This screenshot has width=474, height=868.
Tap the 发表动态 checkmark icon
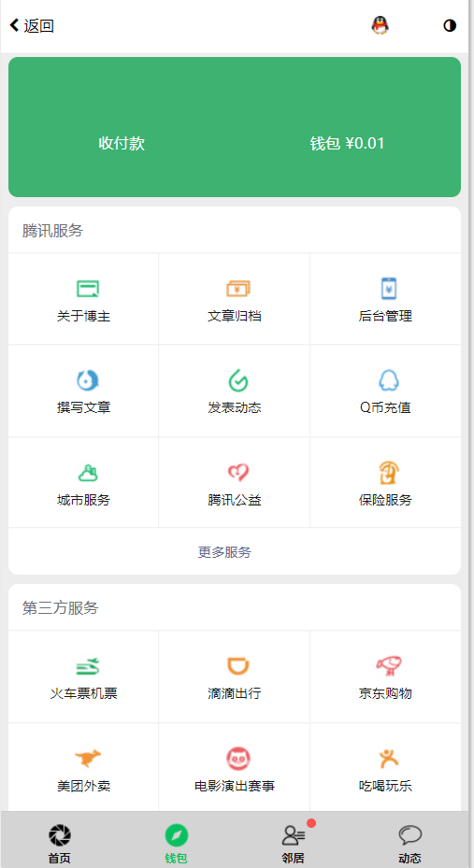pyautogui.click(x=238, y=381)
